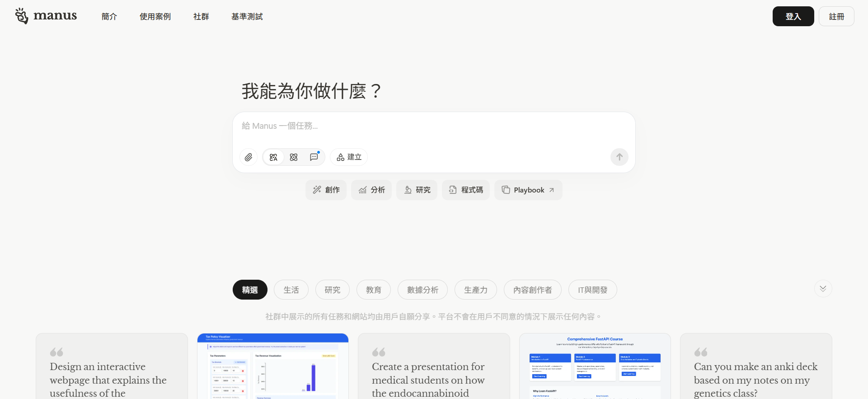The width and height of the screenshot is (868, 399).
Task: Select the 精選 featured category tab
Action: point(250,290)
